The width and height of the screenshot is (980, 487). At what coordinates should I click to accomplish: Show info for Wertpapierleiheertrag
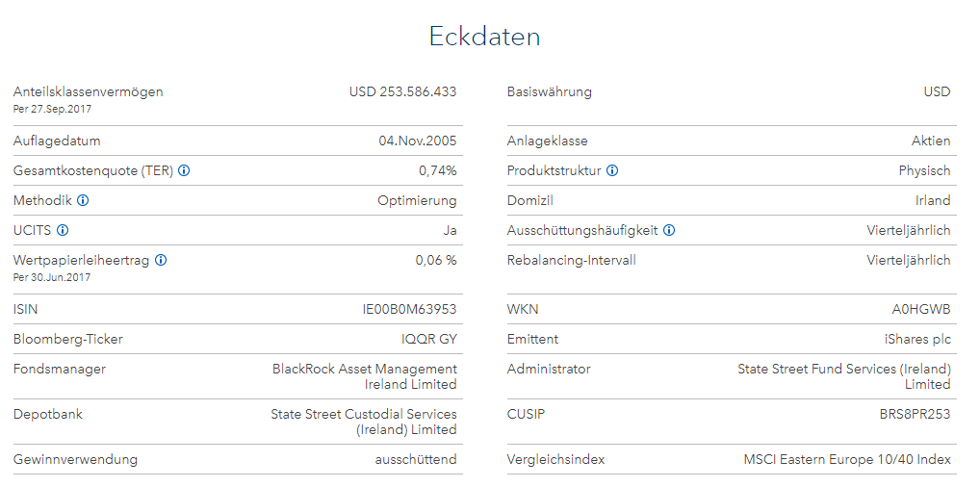pos(161,260)
